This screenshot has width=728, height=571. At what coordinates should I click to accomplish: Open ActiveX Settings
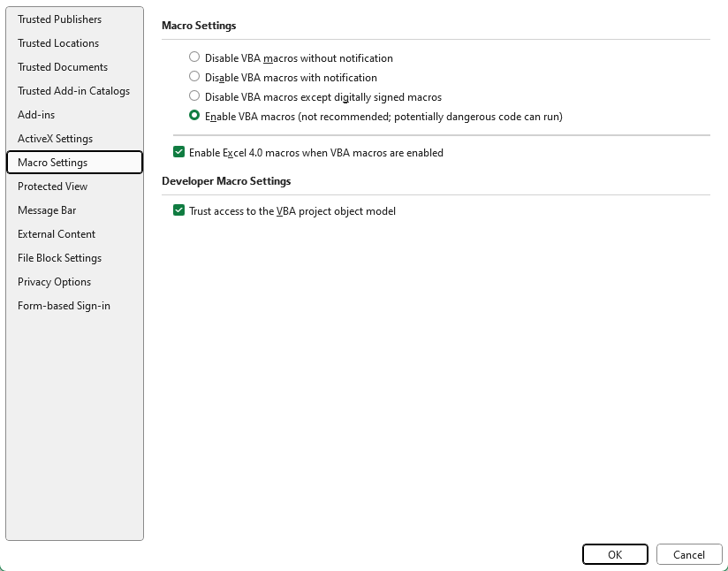(55, 139)
